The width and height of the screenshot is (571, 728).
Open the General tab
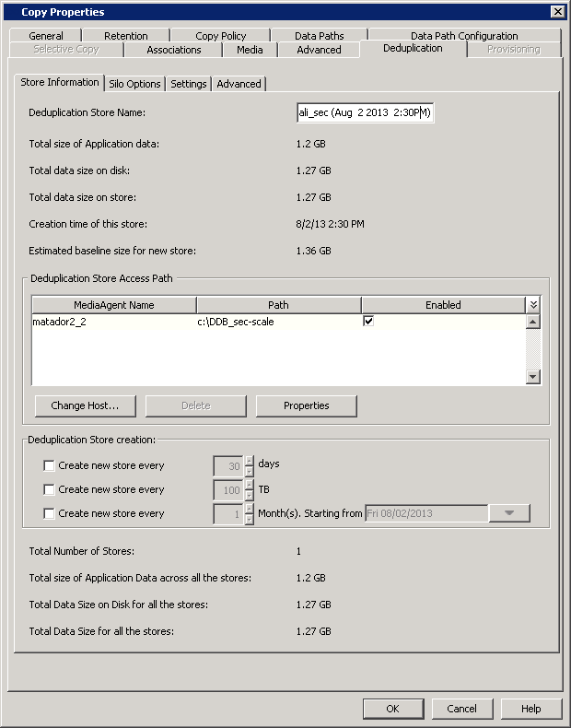click(45, 36)
